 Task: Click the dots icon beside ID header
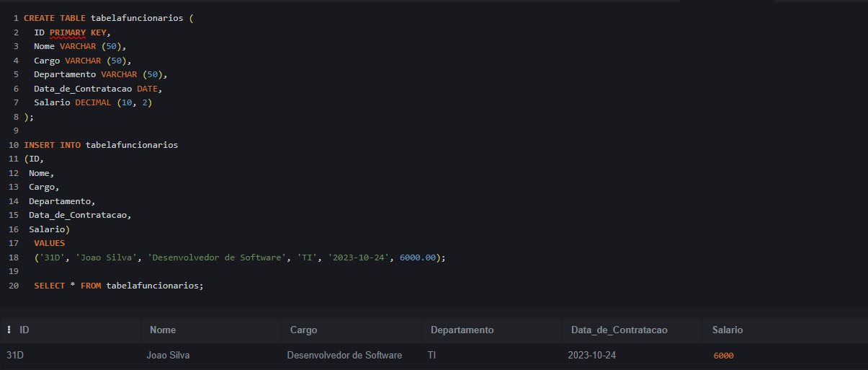[9, 330]
